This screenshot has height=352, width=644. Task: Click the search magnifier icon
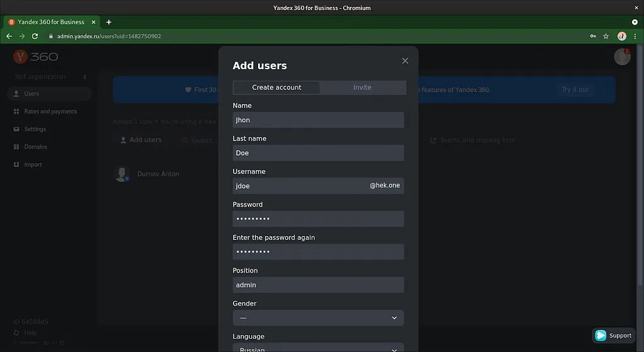(185, 140)
